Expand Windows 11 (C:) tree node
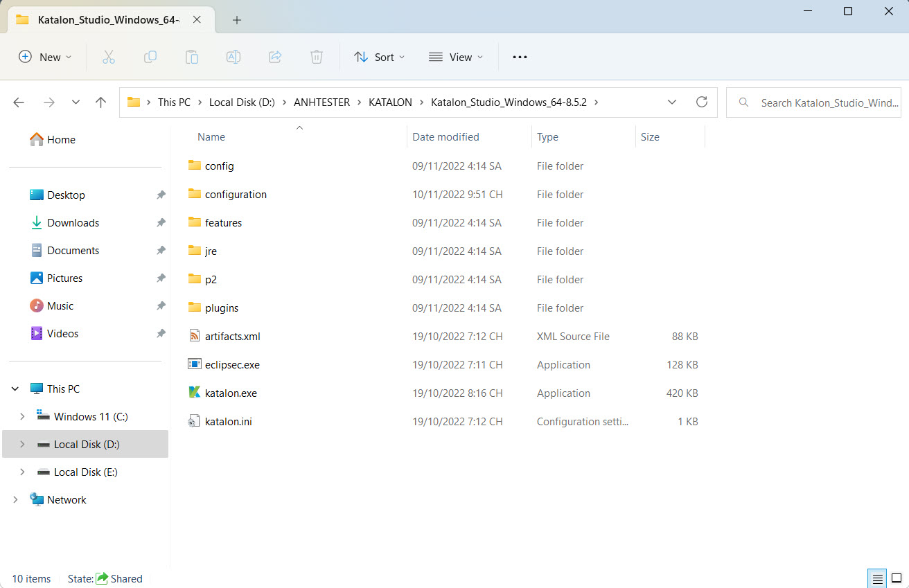Image resolution: width=909 pixels, height=588 pixels. (x=22, y=416)
